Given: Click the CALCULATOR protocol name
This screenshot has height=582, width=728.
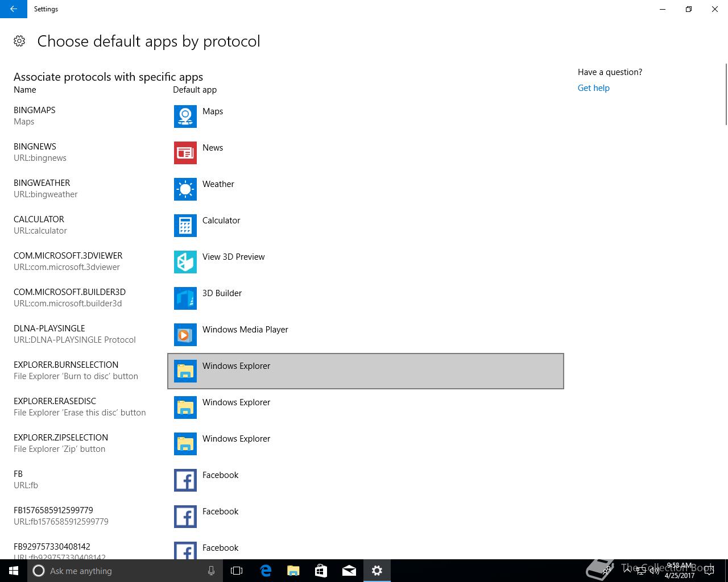Looking at the screenshot, I should coord(39,219).
